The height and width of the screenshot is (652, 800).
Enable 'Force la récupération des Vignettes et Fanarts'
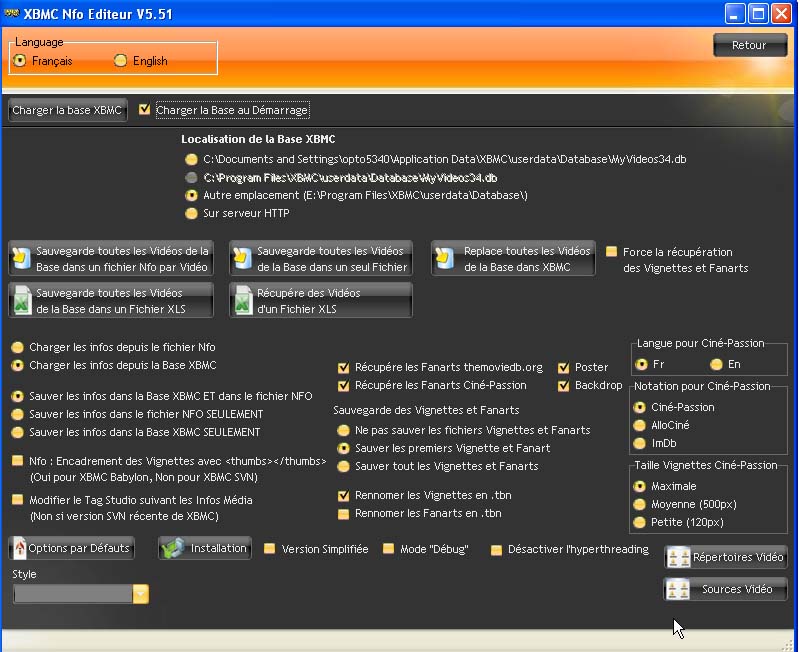point(611,252)
